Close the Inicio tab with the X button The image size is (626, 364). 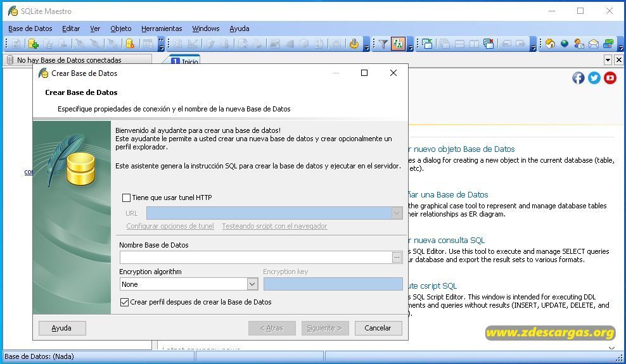click(x=618, y=60)
